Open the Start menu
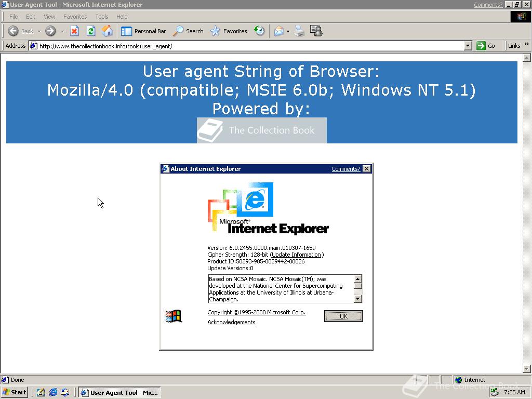Image resolution: width=532 pixels, height=399 pixels. pyautogui.click(x=14, y=392)
